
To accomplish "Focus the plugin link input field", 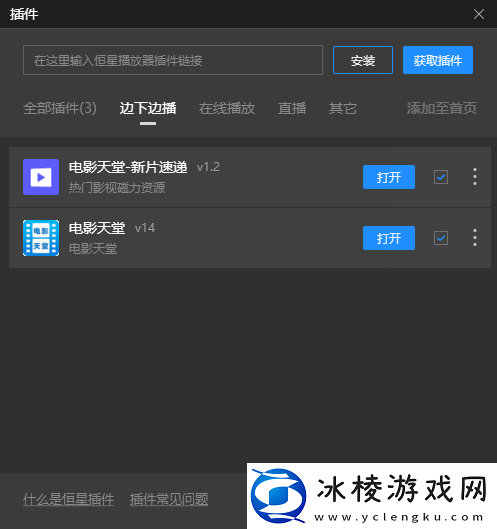I will 173,60.
